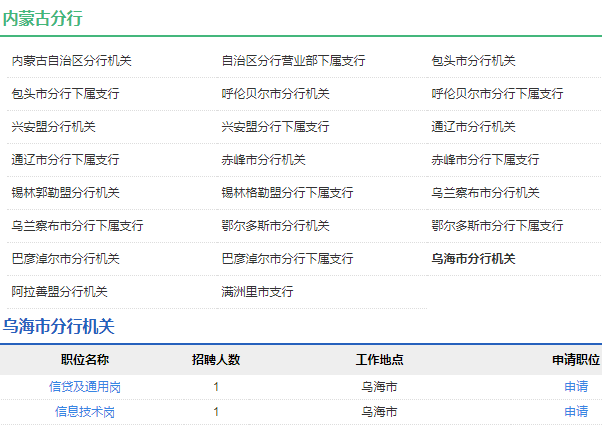
Task: Open 锡林郭勒盟分行机关 listing
Action: pyautogui.click(x=65, y=193)
